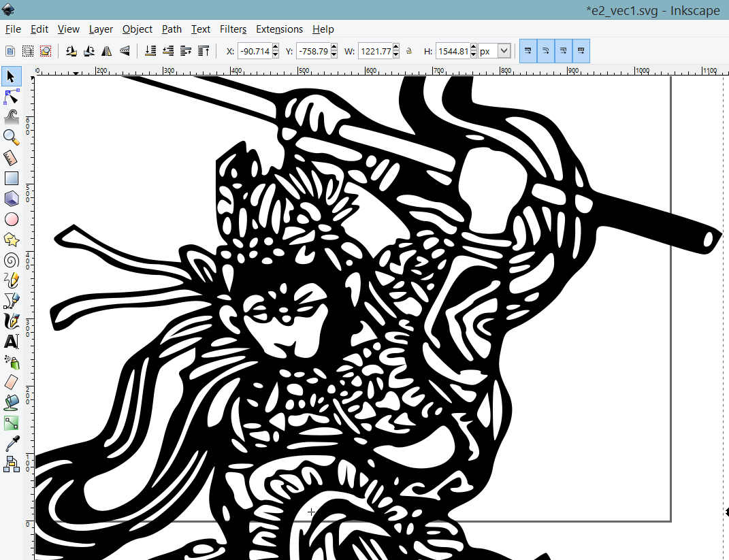Click Select All in All Layers icon
The width and height of the screenshot is (729, 560).
coord(28,51)
